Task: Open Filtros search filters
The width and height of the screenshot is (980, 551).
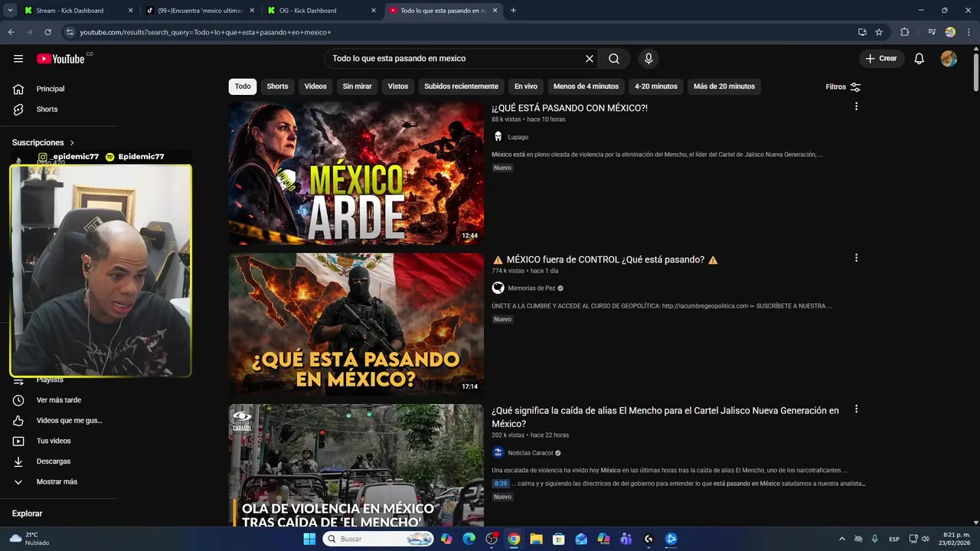Action: [x=843, y=86]
